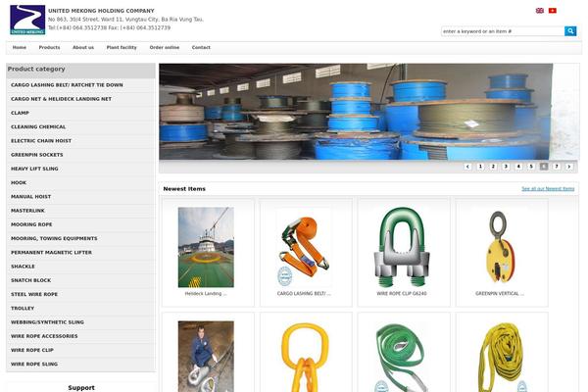The height and width of the screenshot is (392, 588).
Task: Go to next banner slide arrow
Action: click(x=569, y=167)
